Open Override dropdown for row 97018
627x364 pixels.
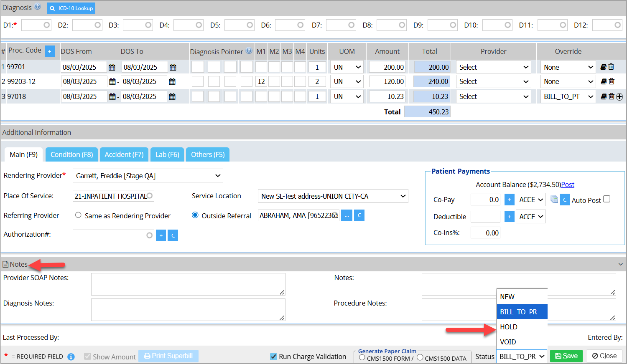coord(568,97)
